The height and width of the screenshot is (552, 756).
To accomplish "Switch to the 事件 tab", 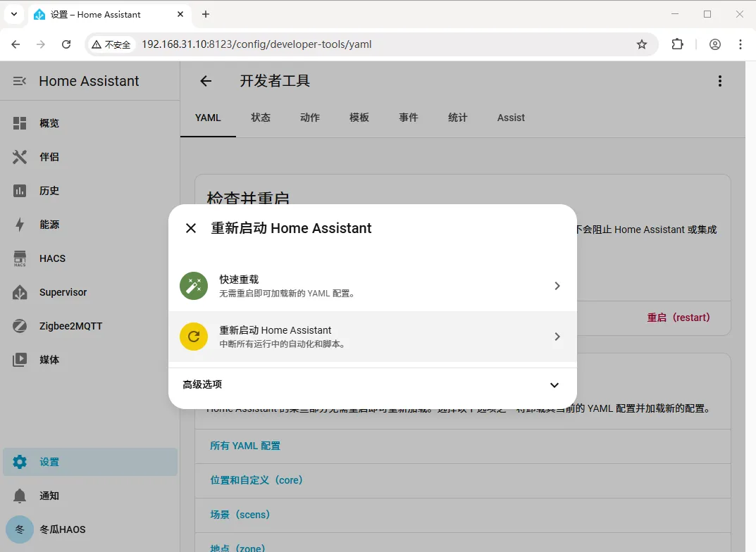I will [409, 118].
